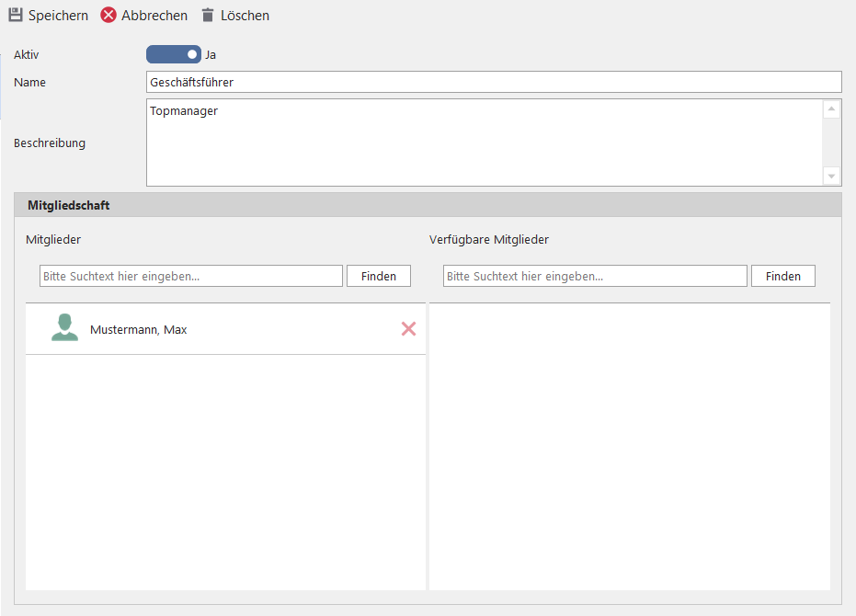Click the Löschen text label
856x616 pixels.
(245, 16)
